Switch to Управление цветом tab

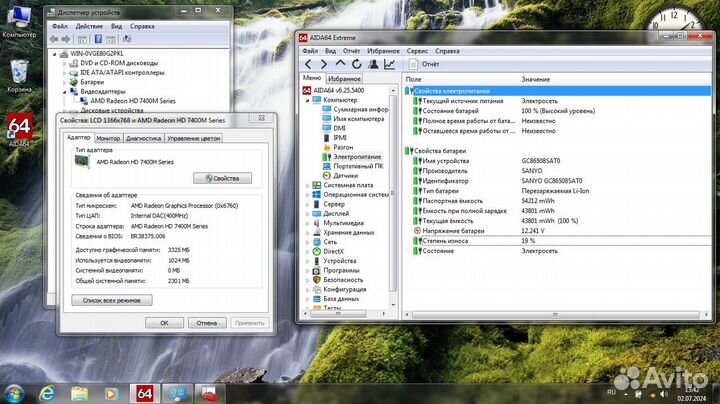pos(193,138)
